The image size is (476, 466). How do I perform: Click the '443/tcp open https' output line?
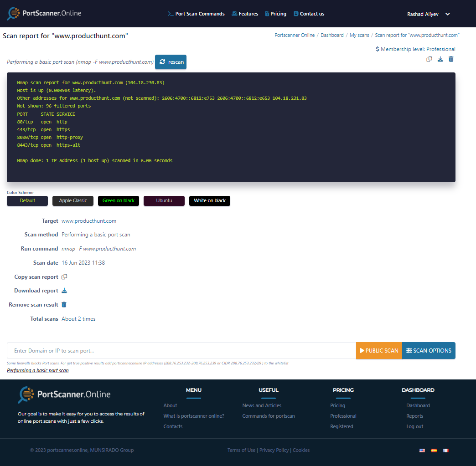point(43,129)
